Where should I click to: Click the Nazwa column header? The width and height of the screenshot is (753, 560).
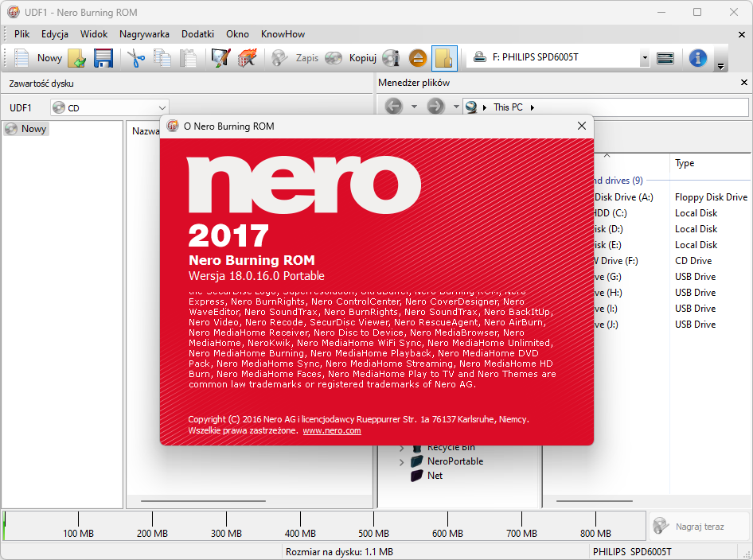coord(145,131)
